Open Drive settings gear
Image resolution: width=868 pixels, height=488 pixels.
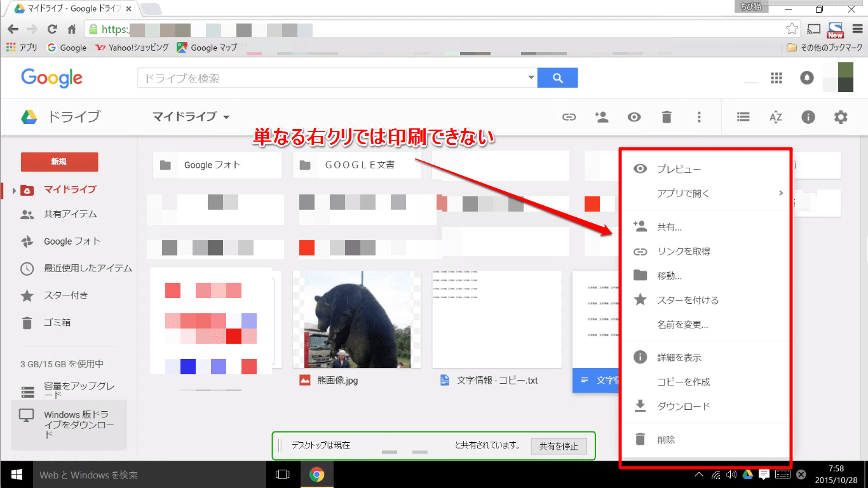click(x=841, y=117)
